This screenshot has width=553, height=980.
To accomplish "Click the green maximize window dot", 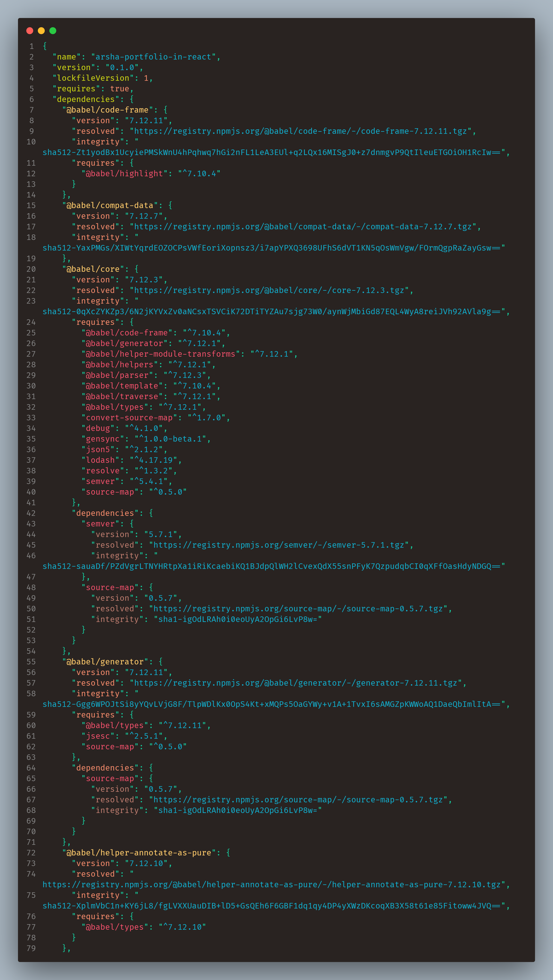I will [53, 31].
